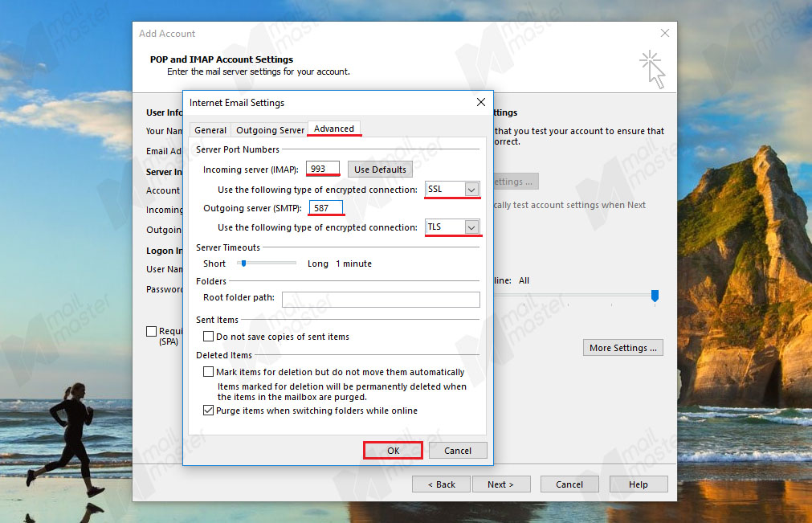The width and height of the screenshot is (812, 523).
Task: Open the Outgoing Server tab
Action: tap(270, 130)
